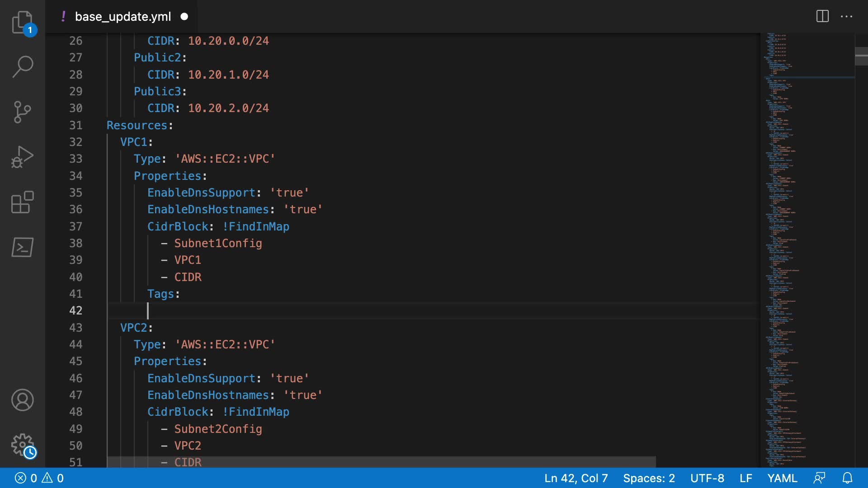The height and width of the screenshot is (488, 868).
Task: Select the base_update.yml tab
Action: [x=123, y=17]
